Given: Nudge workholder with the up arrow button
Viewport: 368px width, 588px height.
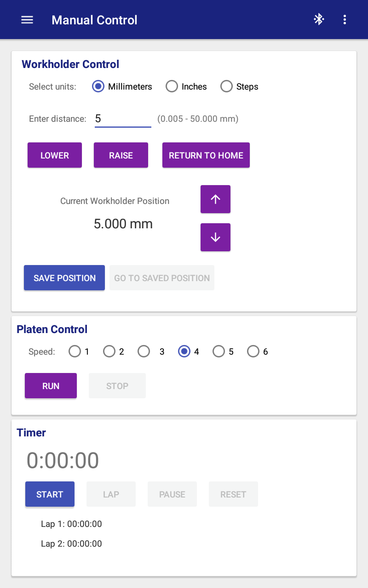Looking at the screenshot, I should 215,199.
